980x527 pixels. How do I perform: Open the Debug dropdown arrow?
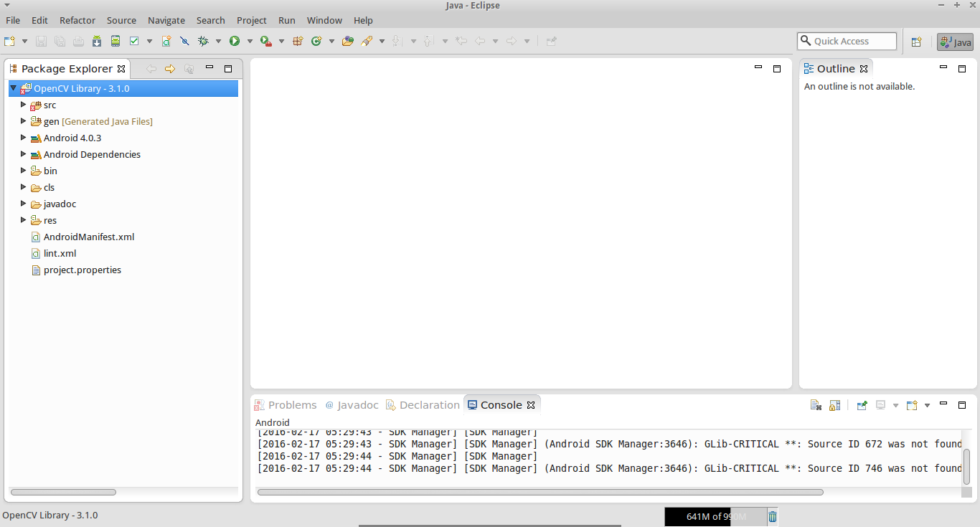point(218,41)
